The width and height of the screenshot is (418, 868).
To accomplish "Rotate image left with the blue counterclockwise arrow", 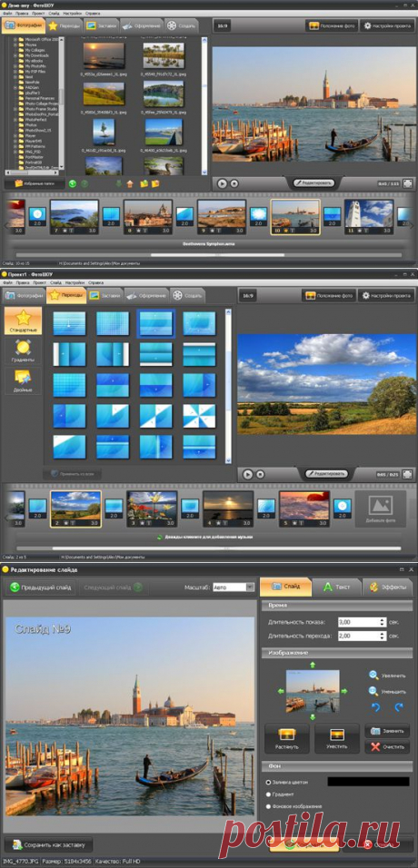I will pos(374,707).
